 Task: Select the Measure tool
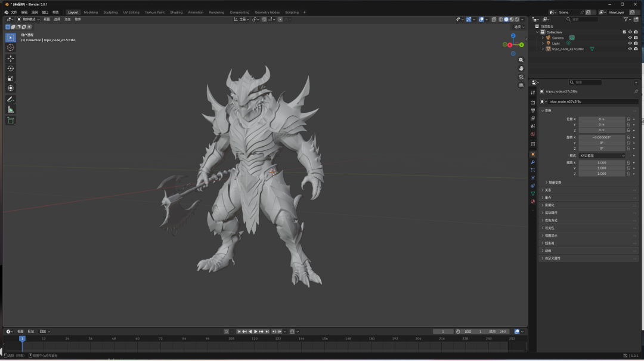coord(10,109)
